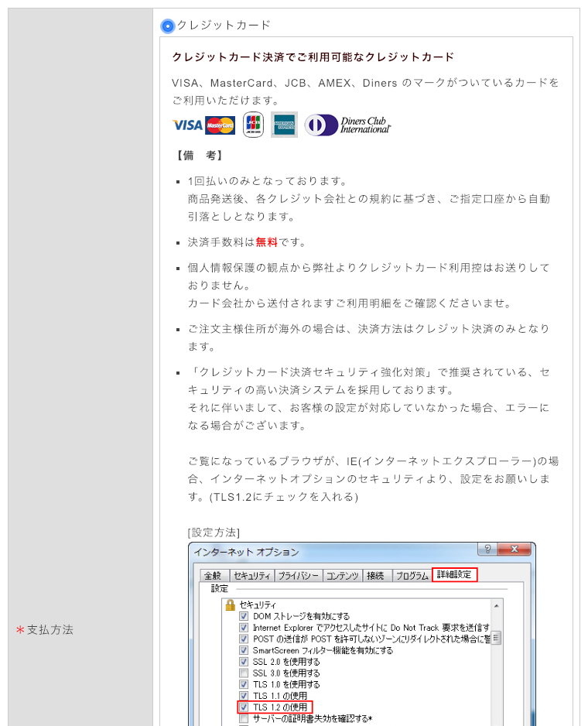This screenshot has height=726, width=588.
Task: Switch to the 詳細設定 tab
Action: pyautogui.click(x=454, y=574)
